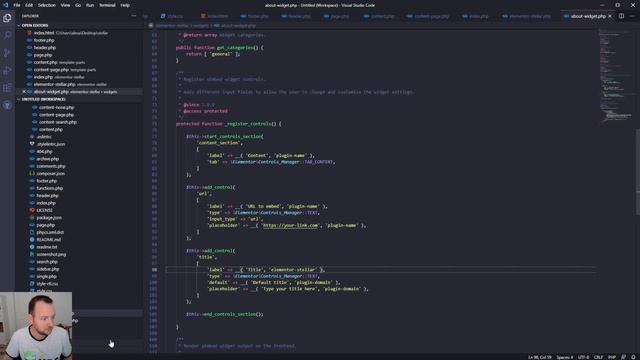Open the Selection menu
This screenshot has width=640, height=360.
47,5
